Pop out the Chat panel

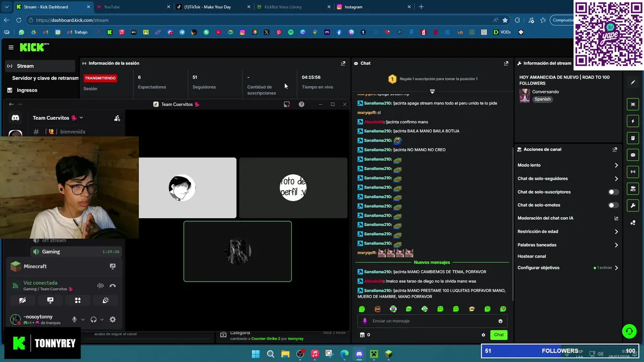(506, 63)
